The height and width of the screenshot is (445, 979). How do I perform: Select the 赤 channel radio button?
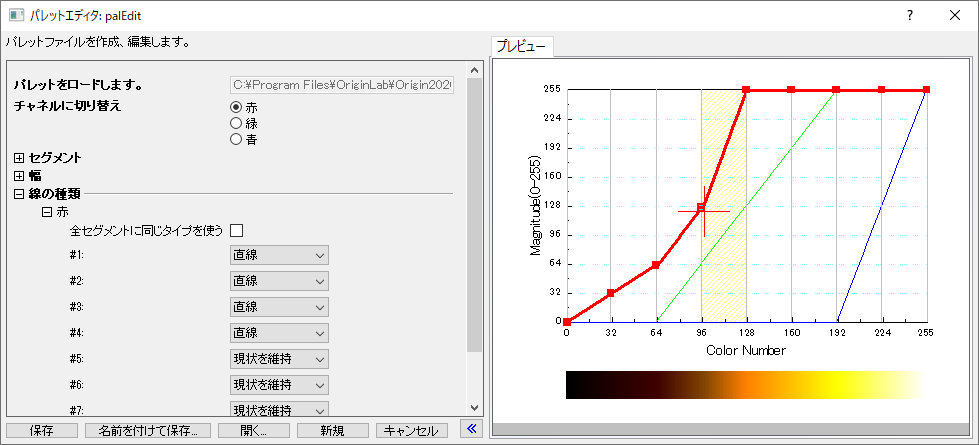coord(236,107)
